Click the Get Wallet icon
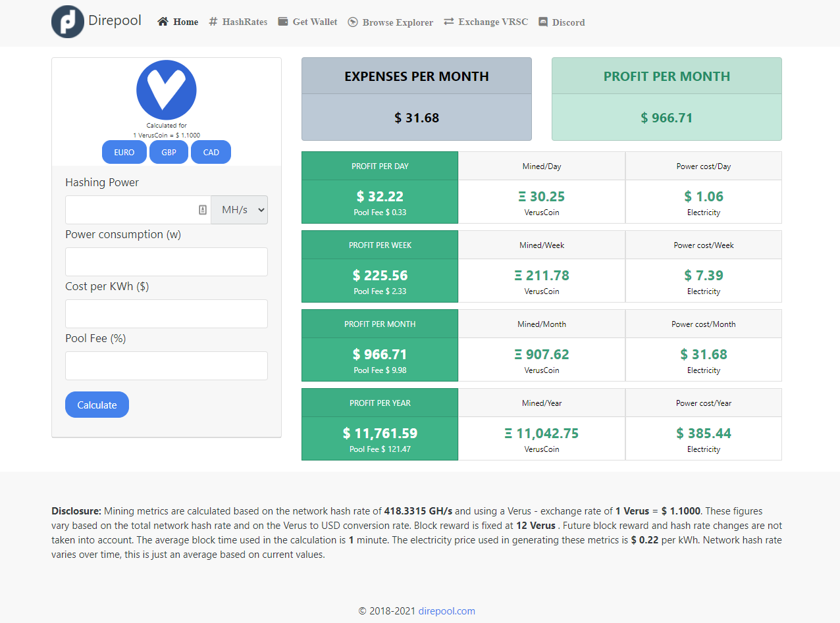Viewport: 840px width, 623px height. [283, 22]
